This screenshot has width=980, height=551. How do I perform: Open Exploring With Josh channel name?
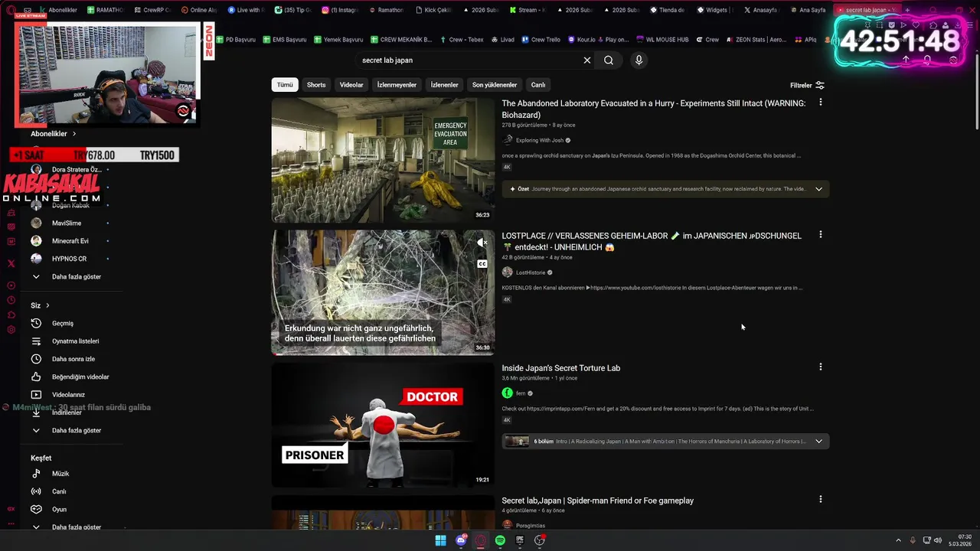click(540, 140)
